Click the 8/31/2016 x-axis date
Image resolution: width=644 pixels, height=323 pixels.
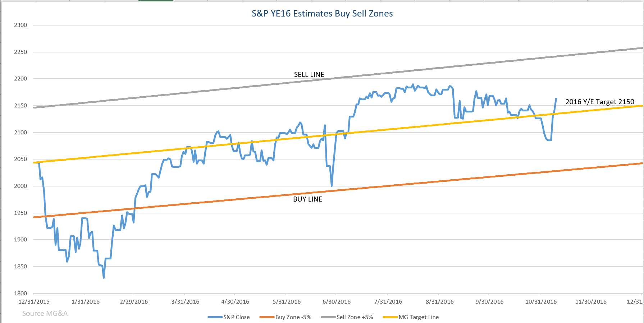[x=439, y=302]
